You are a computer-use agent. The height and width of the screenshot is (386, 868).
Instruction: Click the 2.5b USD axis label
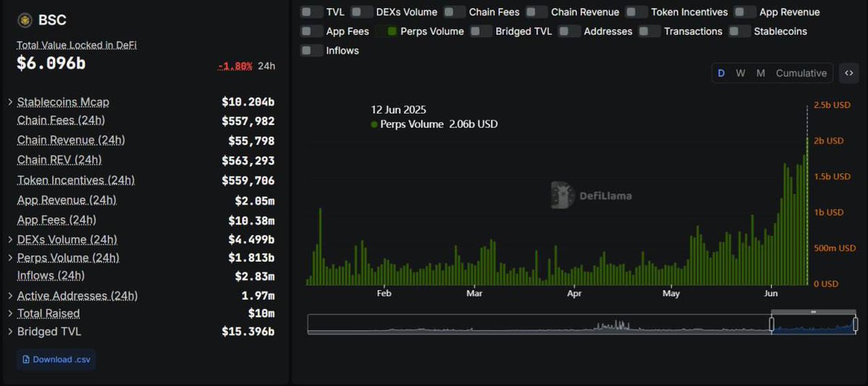832,105
